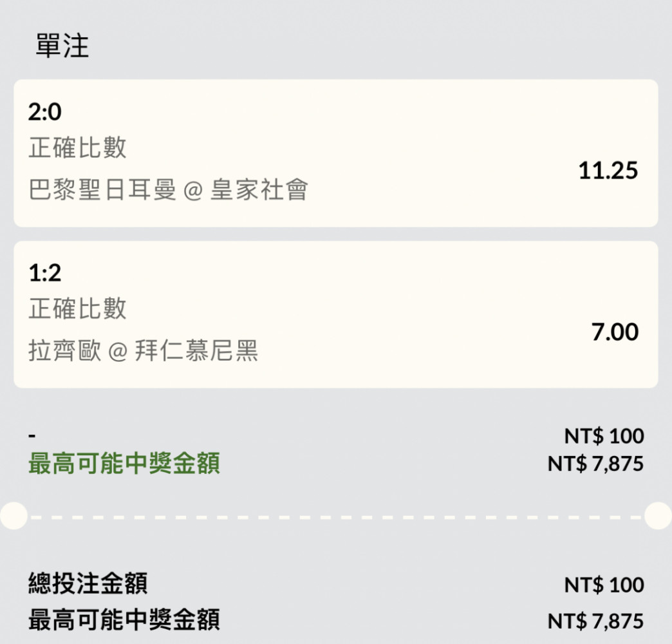Click the green 最高可能中獎金額 label

pyautogui.click(x=124, y=464)
